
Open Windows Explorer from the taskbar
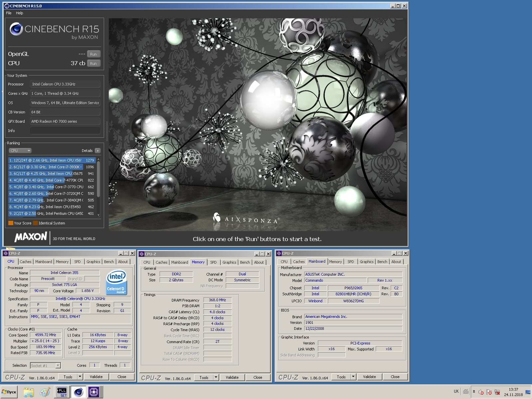[x=29, y=392]
